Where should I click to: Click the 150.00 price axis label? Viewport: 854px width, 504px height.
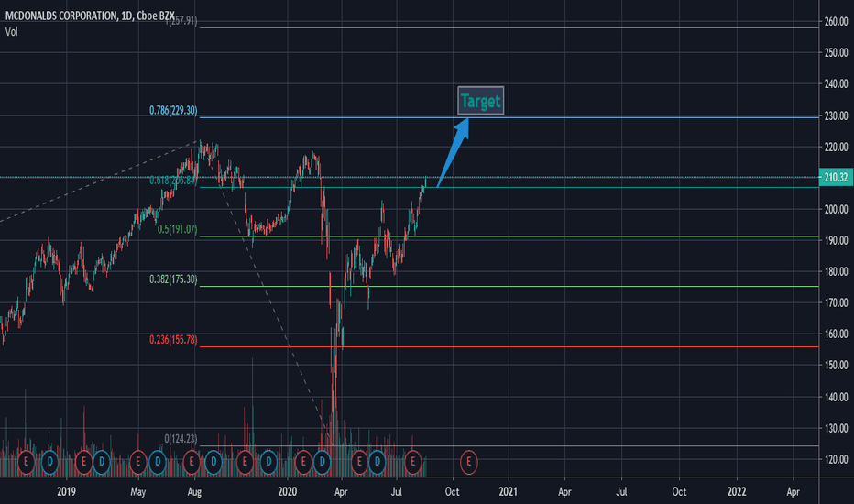click(836, 365)
